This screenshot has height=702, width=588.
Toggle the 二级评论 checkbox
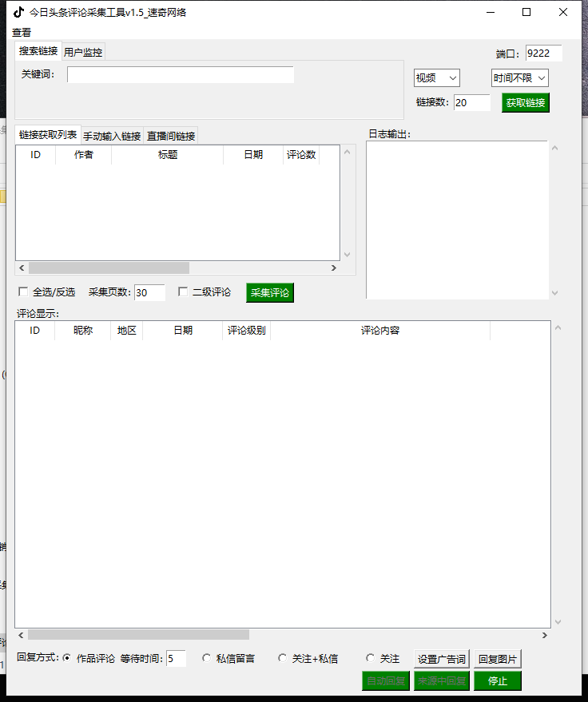point(183,292)
